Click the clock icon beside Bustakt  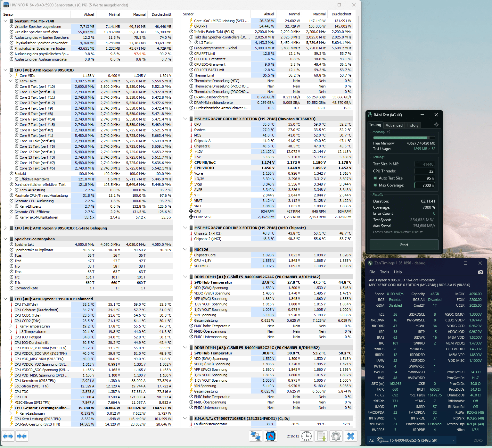[12, 174]
